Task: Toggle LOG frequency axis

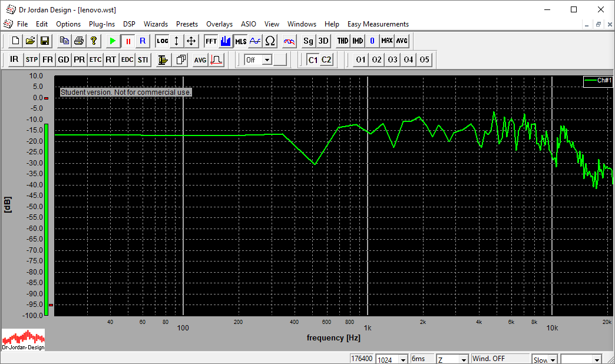Action: (x=162, y=41)
